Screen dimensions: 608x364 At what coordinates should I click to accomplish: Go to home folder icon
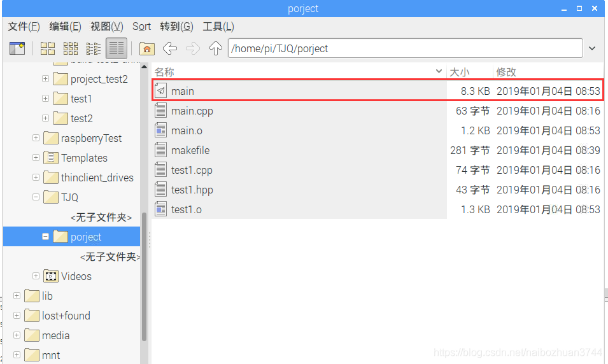click(147, 48)
